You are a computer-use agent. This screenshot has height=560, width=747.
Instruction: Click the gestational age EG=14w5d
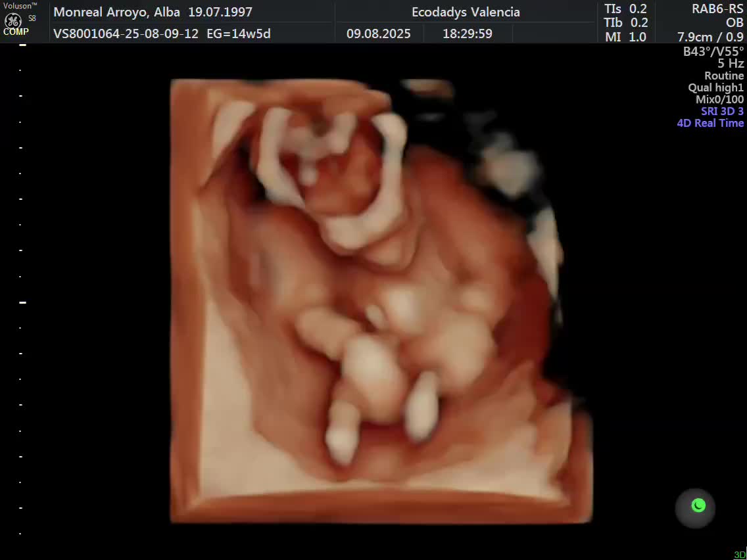point(239,34)
